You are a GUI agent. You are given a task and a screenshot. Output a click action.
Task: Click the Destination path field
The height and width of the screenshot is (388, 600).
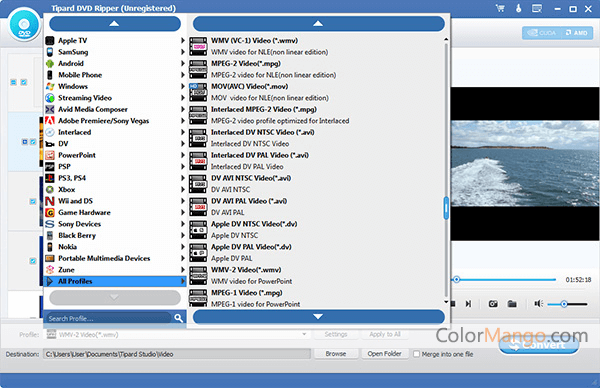coord(177,354)
